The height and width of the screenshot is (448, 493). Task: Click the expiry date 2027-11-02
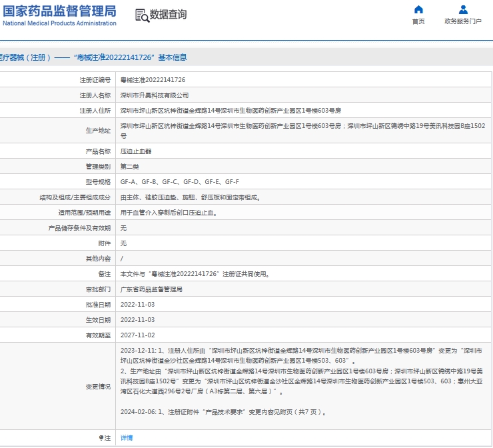tap(137, 335)
